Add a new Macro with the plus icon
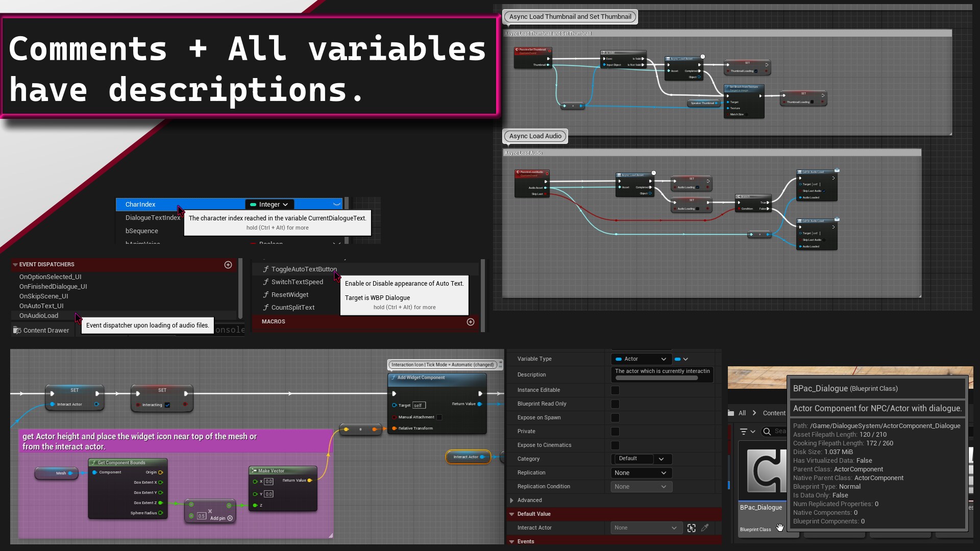The image size is (980, 551). tap(471, 321)
